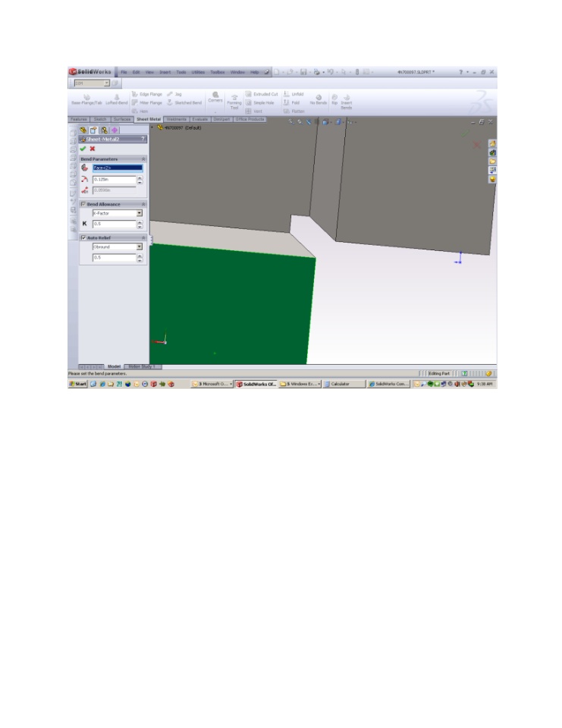This screenshot has height=728, width=562.
Task: Switch to the Features tab
Action: click(79, 119)
